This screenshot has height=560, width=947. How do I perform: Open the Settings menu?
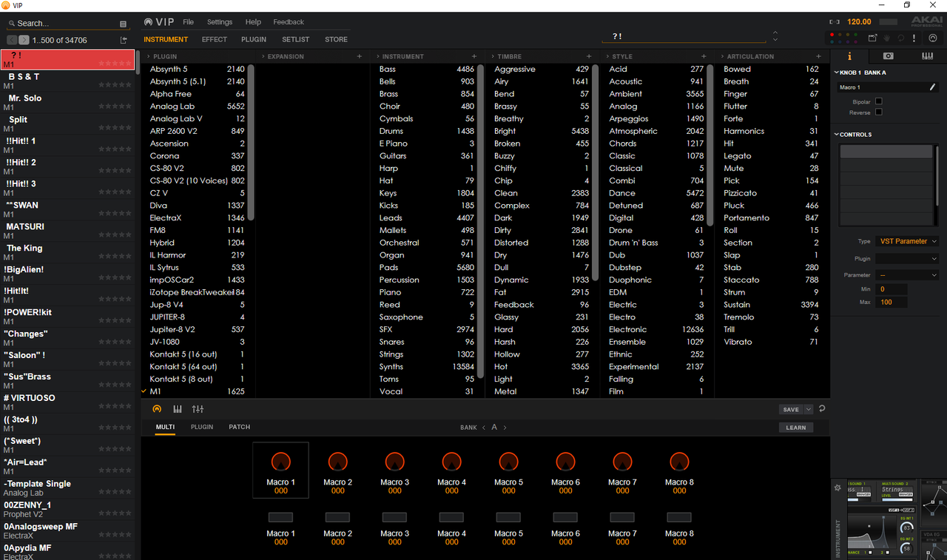pos(220,22)
